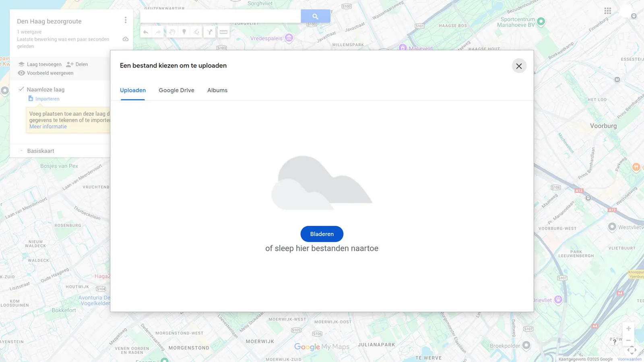
Task: Click the Importeren link
Action: (47, 99)
